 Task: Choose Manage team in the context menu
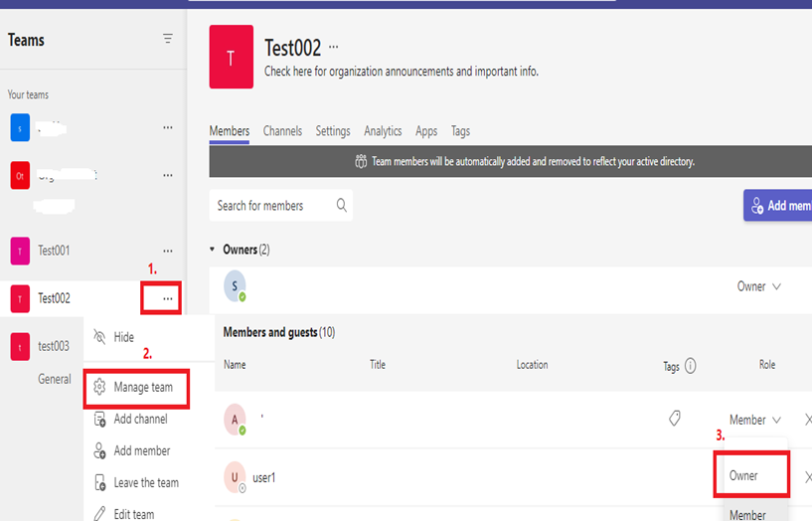click(x=136, y=388)
